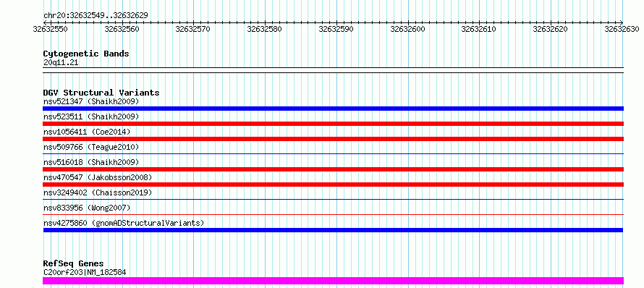Click ruler position 32632580
The image size is (644, 288).
(265, 29)
